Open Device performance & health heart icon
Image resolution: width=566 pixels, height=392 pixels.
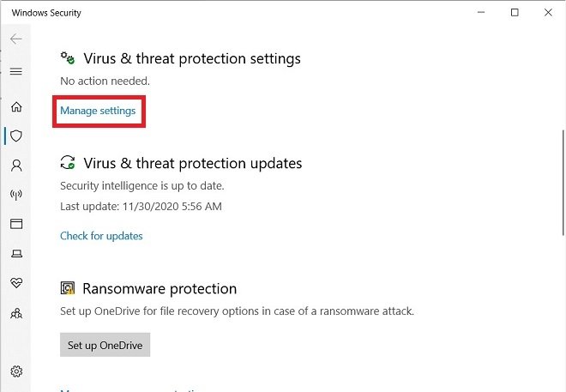[16, 283]
